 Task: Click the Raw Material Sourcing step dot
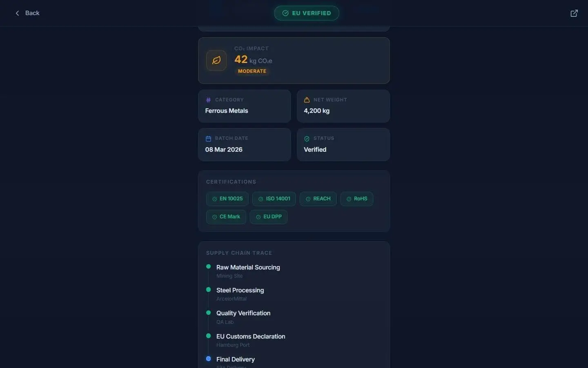coord(208,267)
